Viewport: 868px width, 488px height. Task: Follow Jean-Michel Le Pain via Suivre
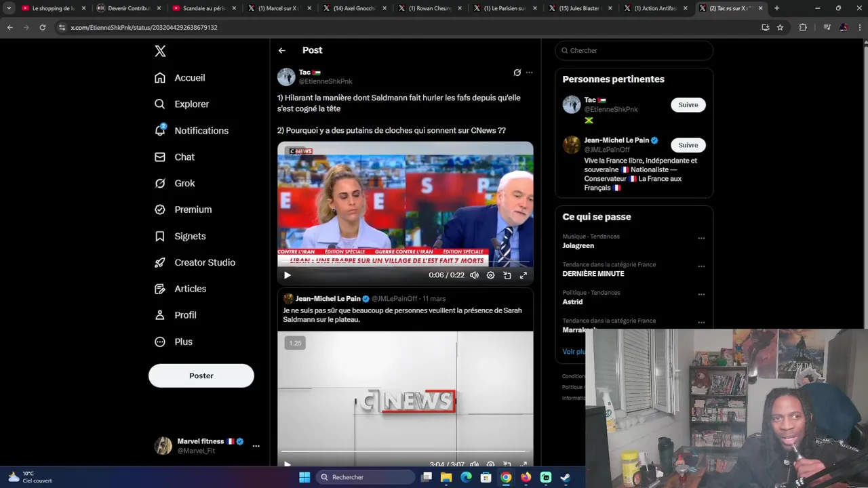[688, 145]
